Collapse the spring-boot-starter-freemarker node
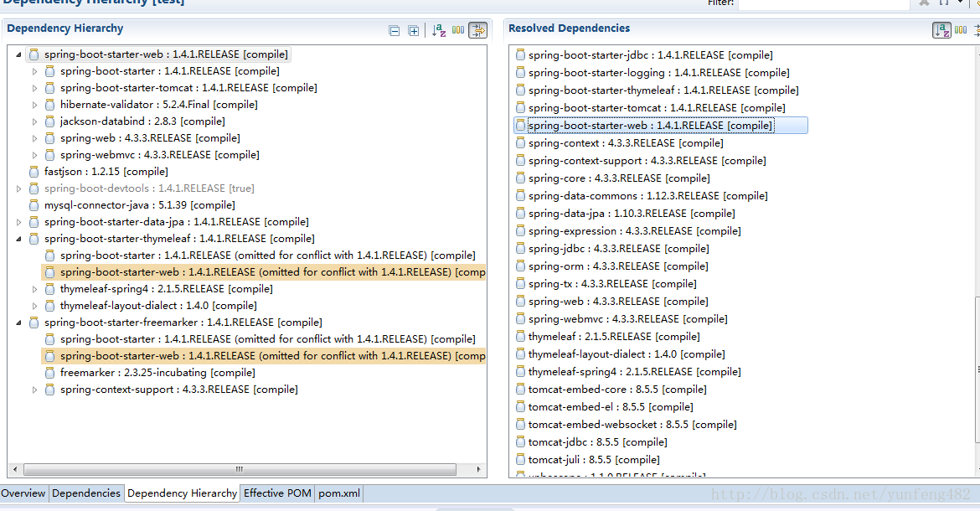The width and height of the screenshot is (980, 511). tap(18, 323)
